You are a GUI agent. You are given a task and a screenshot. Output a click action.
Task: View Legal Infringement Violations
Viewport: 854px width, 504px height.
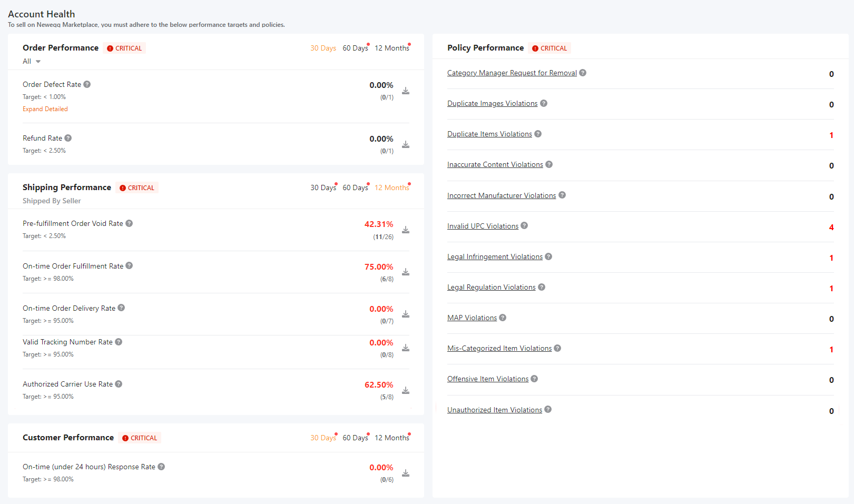coord(495,256)
